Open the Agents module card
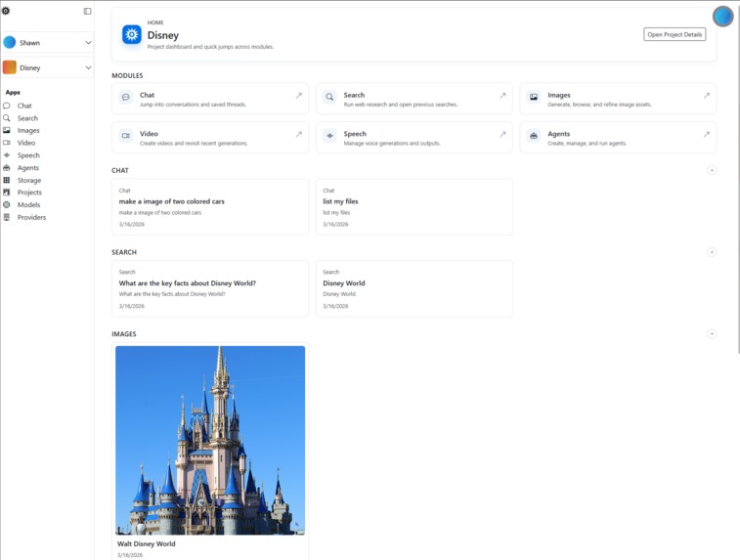Viewport: 740px width, 560px height. click(618, 137)
